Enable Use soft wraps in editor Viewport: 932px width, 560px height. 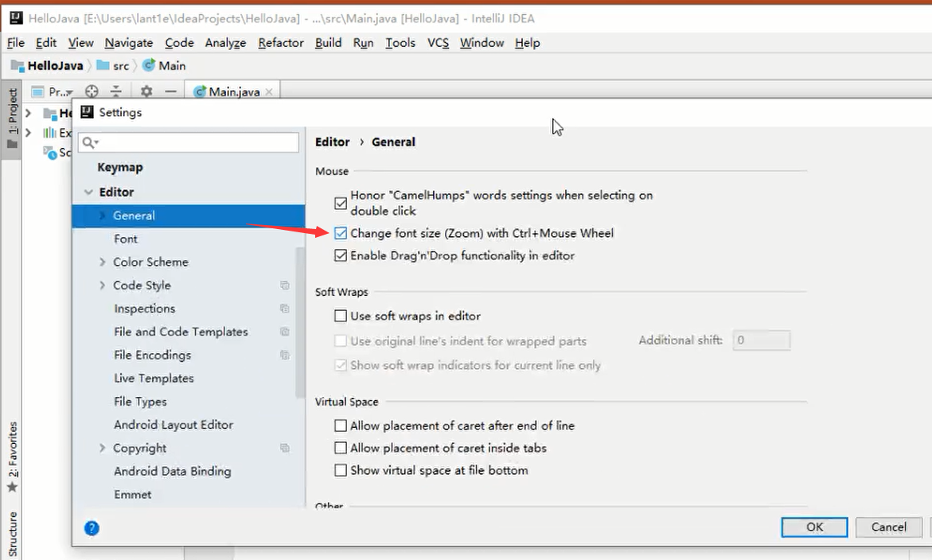pyautogui.click(x=341, y=316)
